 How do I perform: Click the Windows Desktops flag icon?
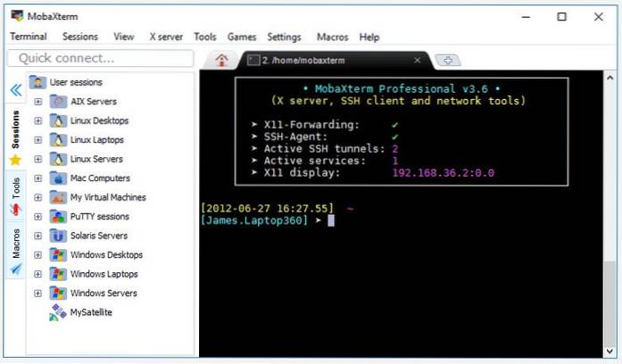pos(58,255)
